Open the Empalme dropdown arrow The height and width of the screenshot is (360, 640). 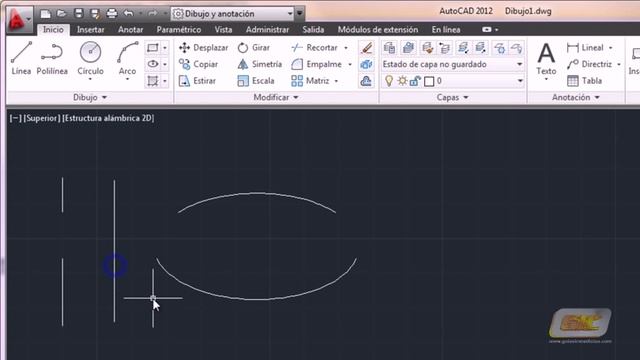pos(350,64)
